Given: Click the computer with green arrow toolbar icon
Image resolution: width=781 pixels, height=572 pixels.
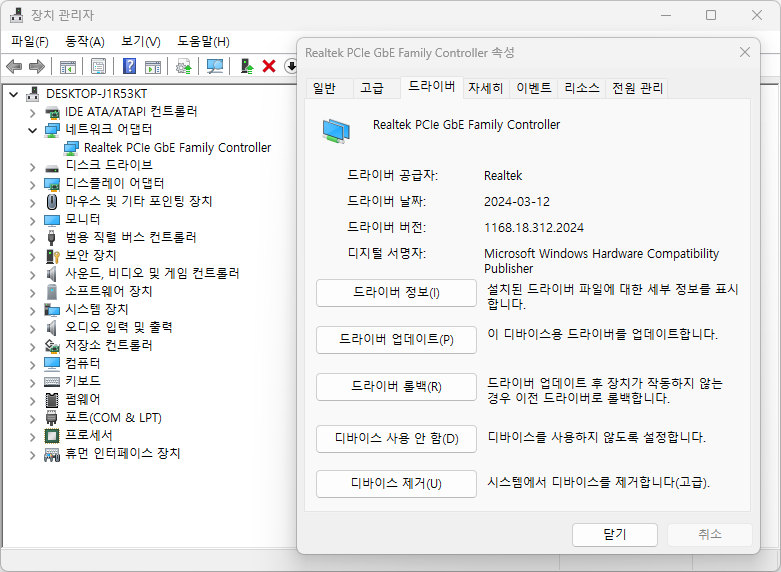Looking at the screenshot, I should point(247,66).
